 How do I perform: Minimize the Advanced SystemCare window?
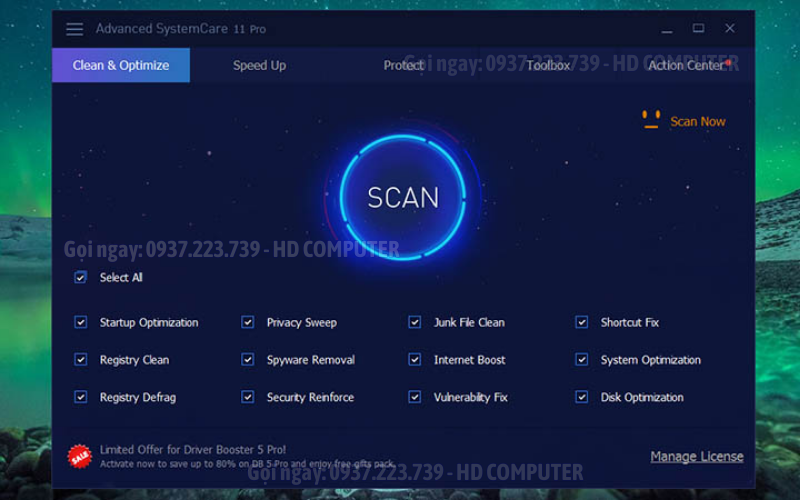tap(668, 29)
